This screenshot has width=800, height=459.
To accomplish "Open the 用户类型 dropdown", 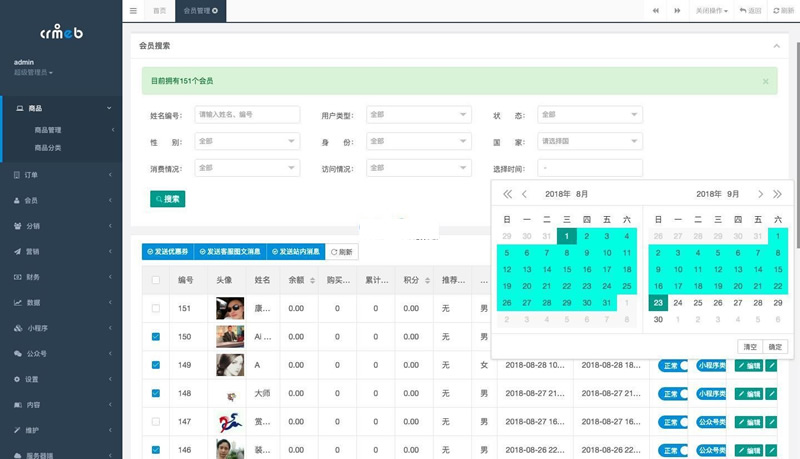I will 419,115.
